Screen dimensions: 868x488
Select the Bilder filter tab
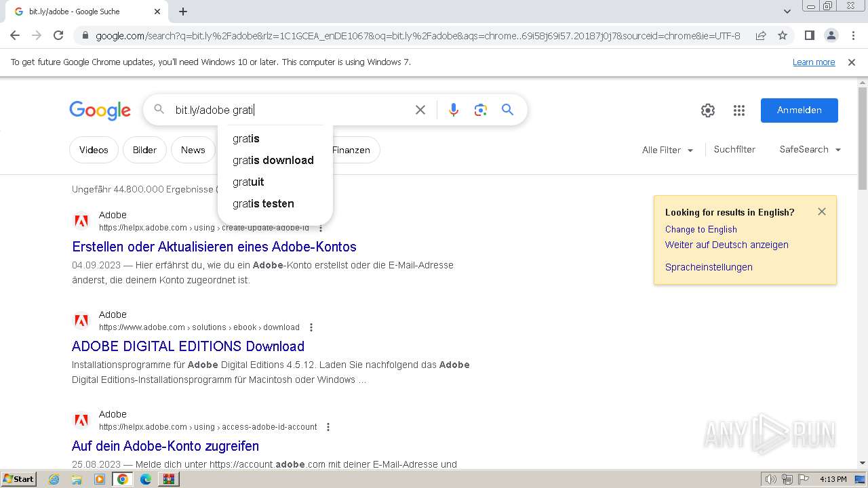(144, 150)
